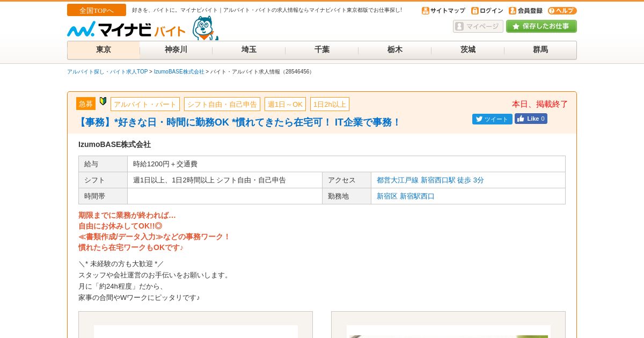
Task: Click the mascot character icon beside logo
Action: [x=205, y=28]
